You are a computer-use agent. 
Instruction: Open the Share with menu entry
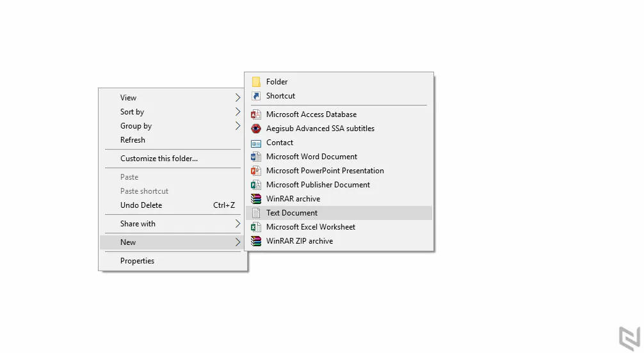click(x=173, y=224)
